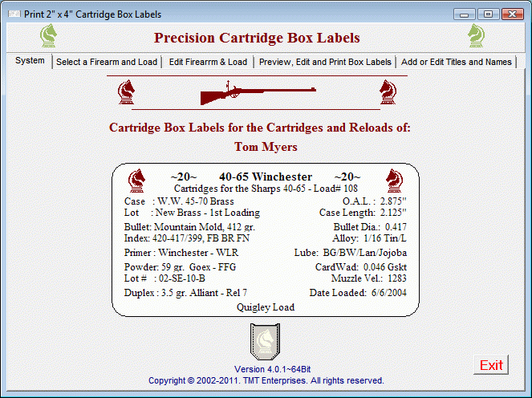Click the Case Length: 2.125" value
Viewport: 532px width, 398px height.
pyautogui.click(x=363, y=213)
